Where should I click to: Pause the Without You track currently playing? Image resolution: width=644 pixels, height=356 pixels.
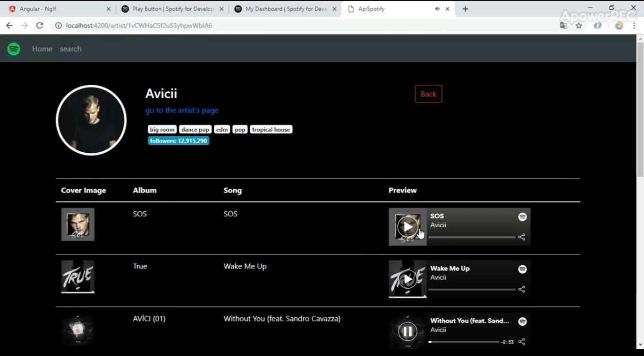pyautogui.click(x=407, y=331)
